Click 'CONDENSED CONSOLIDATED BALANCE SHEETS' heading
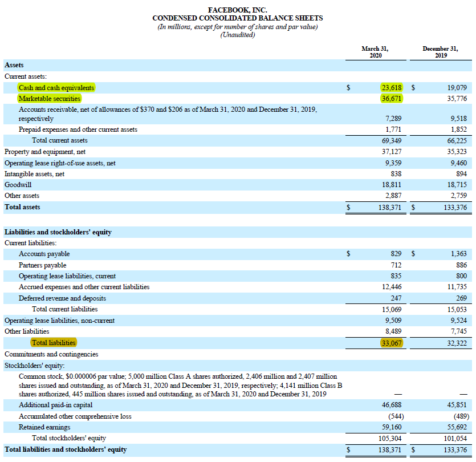Viewport: 476px width, 462px height. [x=237, y=18]
